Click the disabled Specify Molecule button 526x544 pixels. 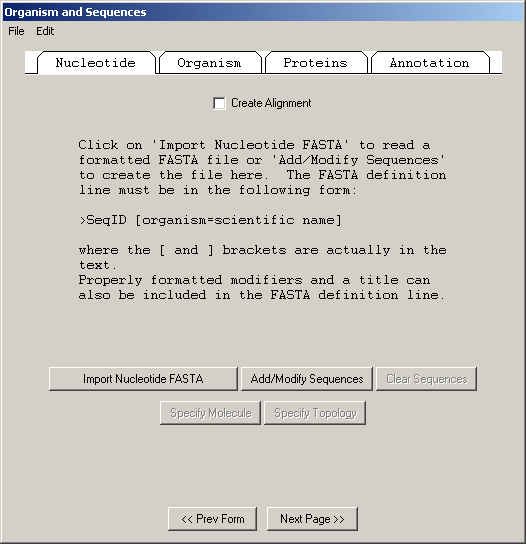click(210, 413)
